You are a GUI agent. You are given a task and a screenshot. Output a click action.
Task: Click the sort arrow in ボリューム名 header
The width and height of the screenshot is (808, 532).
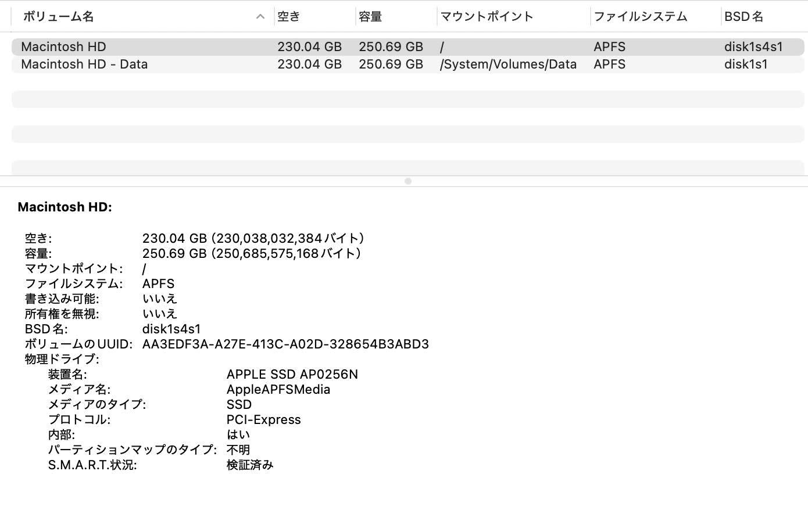(260, 17)
